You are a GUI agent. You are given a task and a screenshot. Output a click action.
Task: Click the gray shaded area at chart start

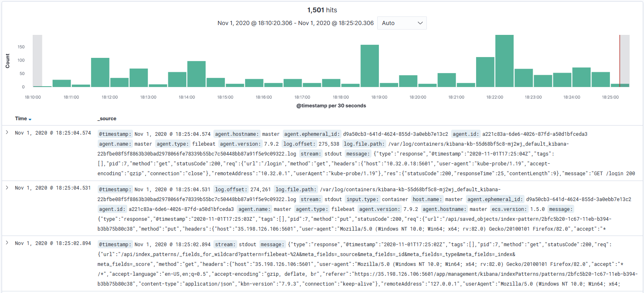click(x=37, y=61)
